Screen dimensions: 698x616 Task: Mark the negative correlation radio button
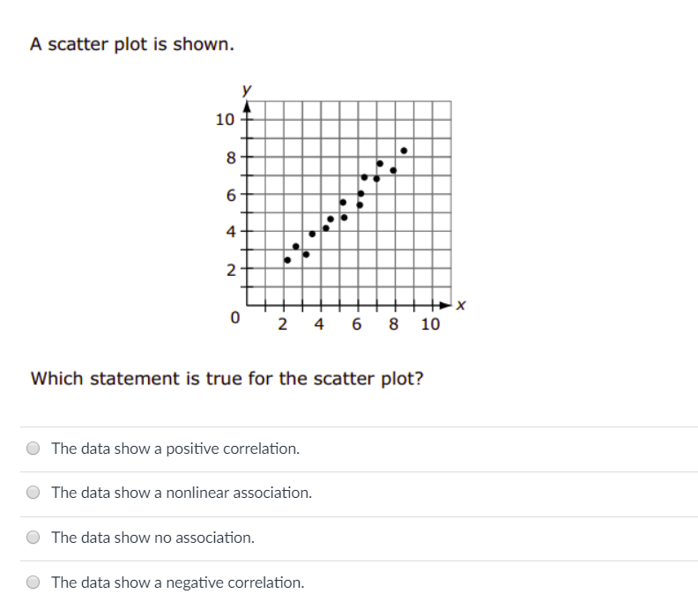click(34, 583)
